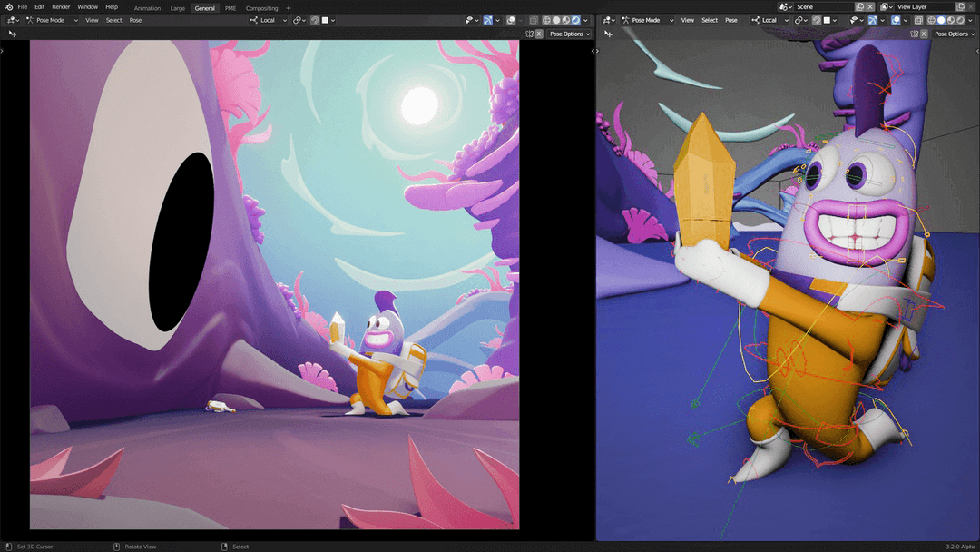The height and width of the screenshot is (552, 980).
Task: Switch to the General workspace tab
Action: 204,8
